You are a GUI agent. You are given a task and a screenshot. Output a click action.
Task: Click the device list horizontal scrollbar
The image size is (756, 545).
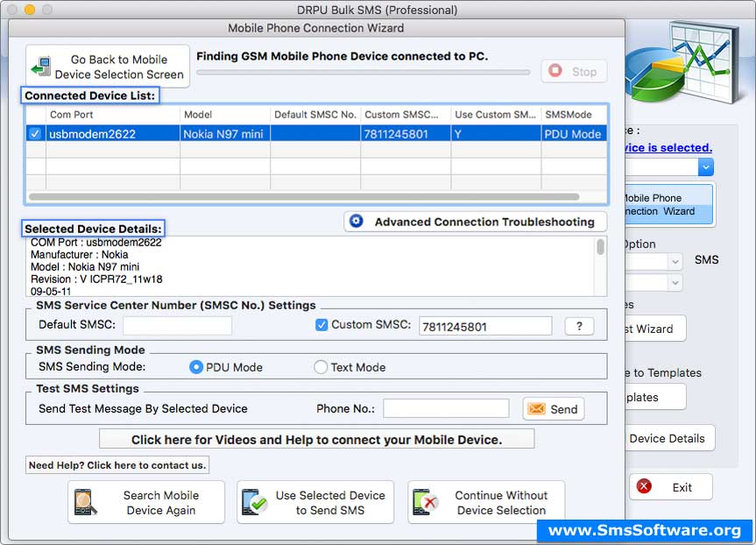point(304,197)
